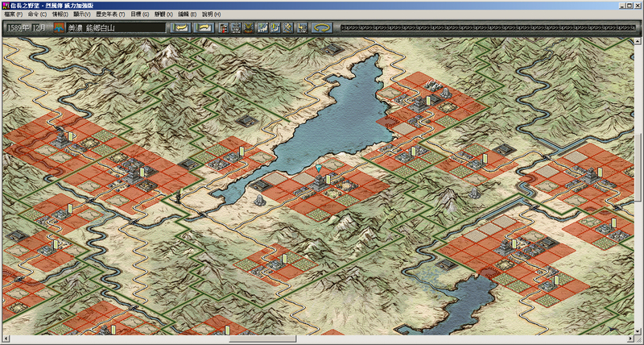This screenshot has height=345, width=644.
Task: Click the circular yellow rotate arrows button
Action: click(x=322, y=28)
